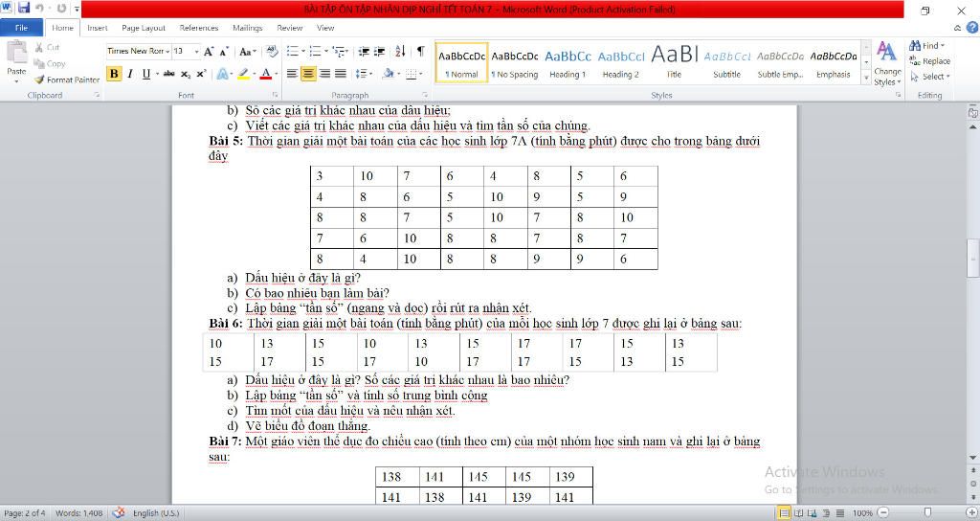The image size is (980, 521).
Task: Click the Words: 1,408 count in status bar
Action: [78, 513]
